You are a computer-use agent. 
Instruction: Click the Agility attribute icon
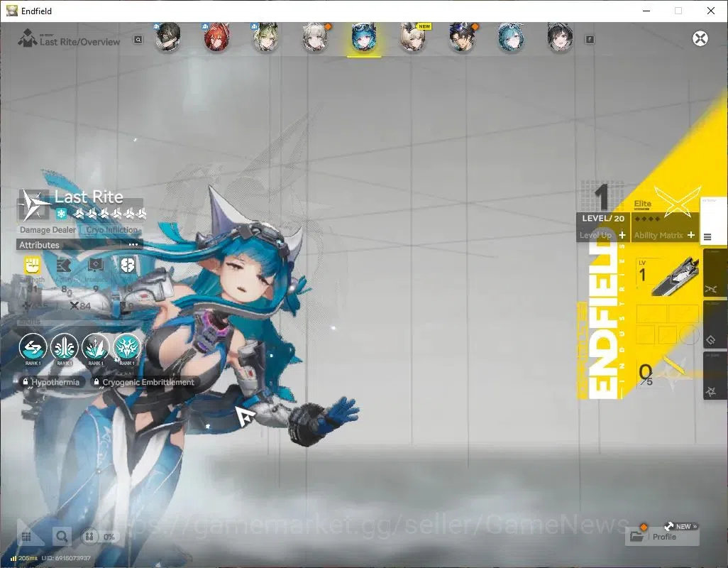(x=64, y=266)
